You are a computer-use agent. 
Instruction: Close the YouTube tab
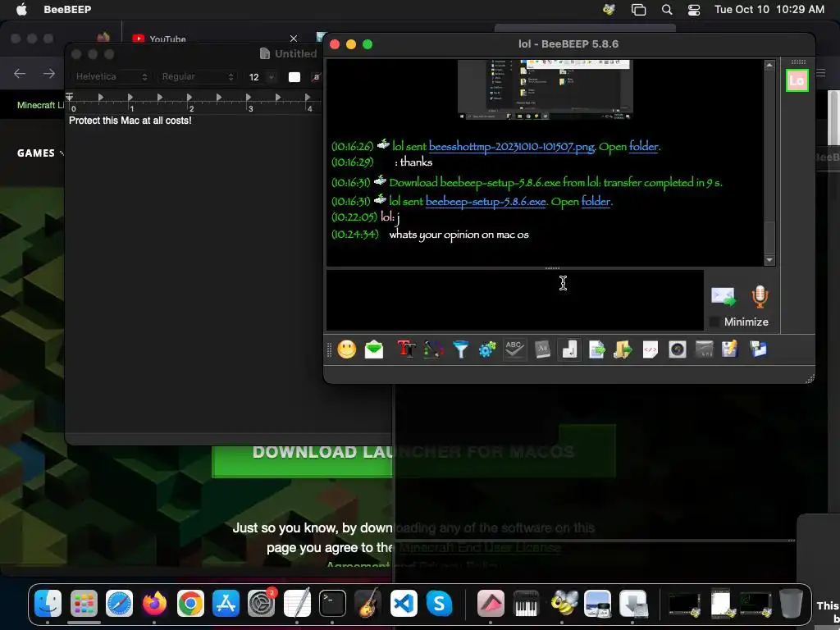[x=293, y=39]
